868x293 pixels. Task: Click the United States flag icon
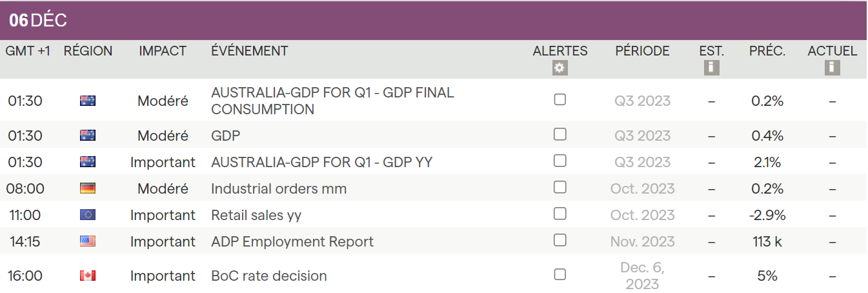tap(88, 241)
